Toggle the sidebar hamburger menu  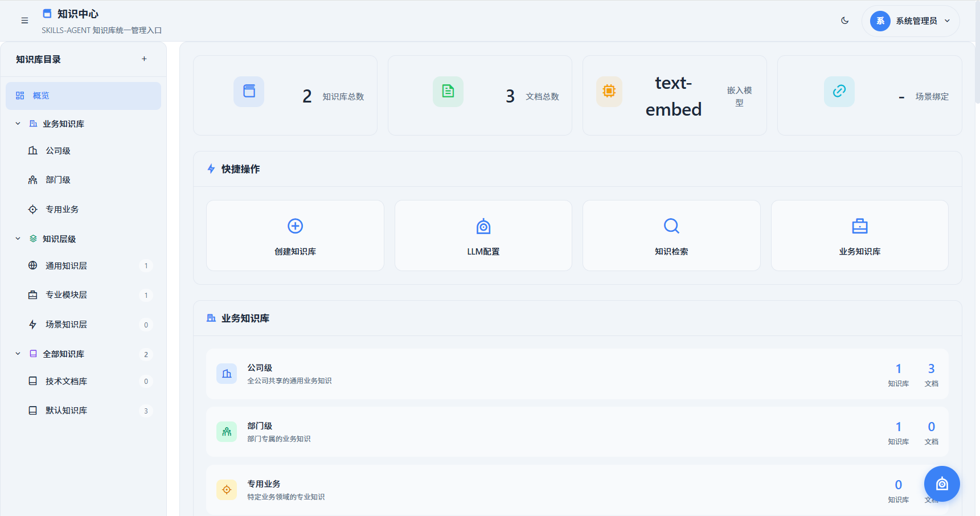pos(24,21)
